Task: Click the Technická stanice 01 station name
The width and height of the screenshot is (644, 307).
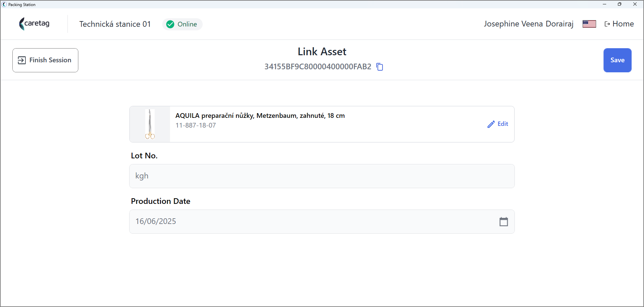Action: pos(115,24)
